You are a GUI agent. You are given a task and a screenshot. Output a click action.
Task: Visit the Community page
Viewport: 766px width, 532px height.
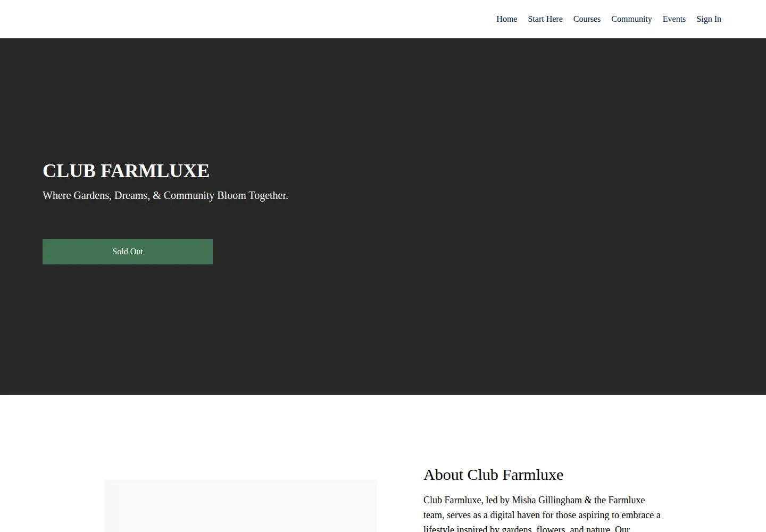click(631, 19)
